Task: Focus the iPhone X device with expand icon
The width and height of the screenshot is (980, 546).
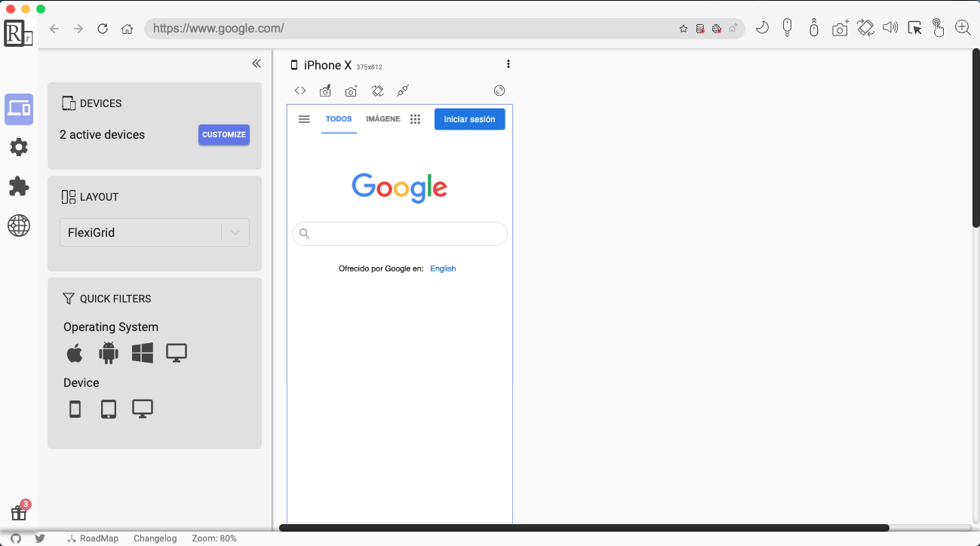Action: [499, 90]
